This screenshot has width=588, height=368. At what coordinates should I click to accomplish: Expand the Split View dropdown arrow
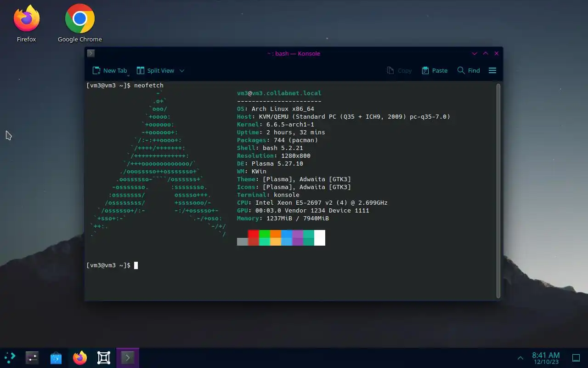pyautogui.click(x=182, y=70)
